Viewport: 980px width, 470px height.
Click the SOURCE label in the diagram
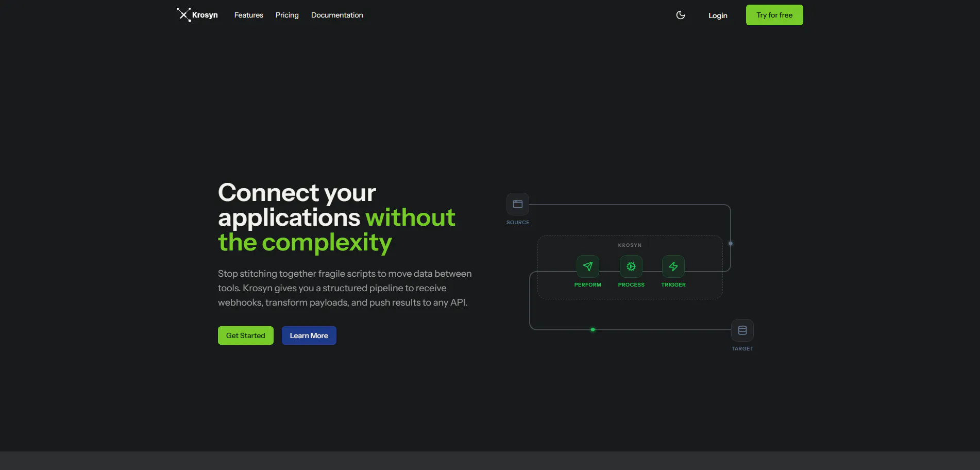(x=518, y=223)
